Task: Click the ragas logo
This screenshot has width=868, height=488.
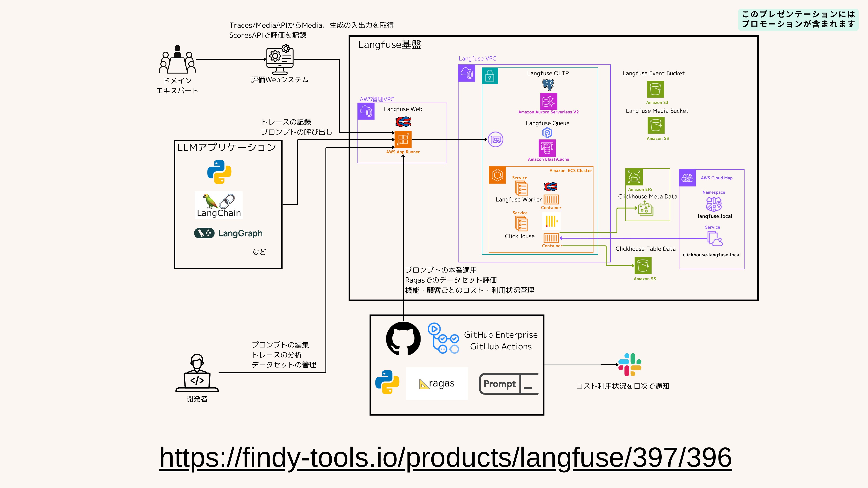Action: [437, 384]
